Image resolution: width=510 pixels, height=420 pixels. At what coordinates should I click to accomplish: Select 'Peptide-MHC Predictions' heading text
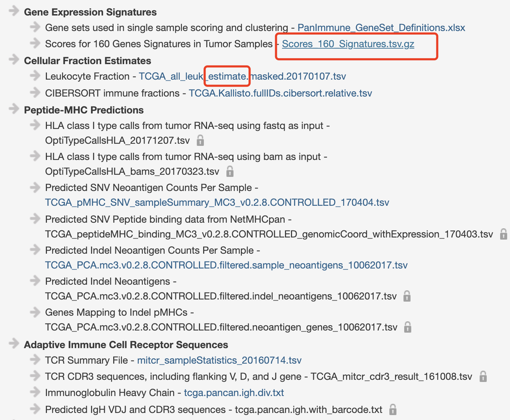click(84, 110)
